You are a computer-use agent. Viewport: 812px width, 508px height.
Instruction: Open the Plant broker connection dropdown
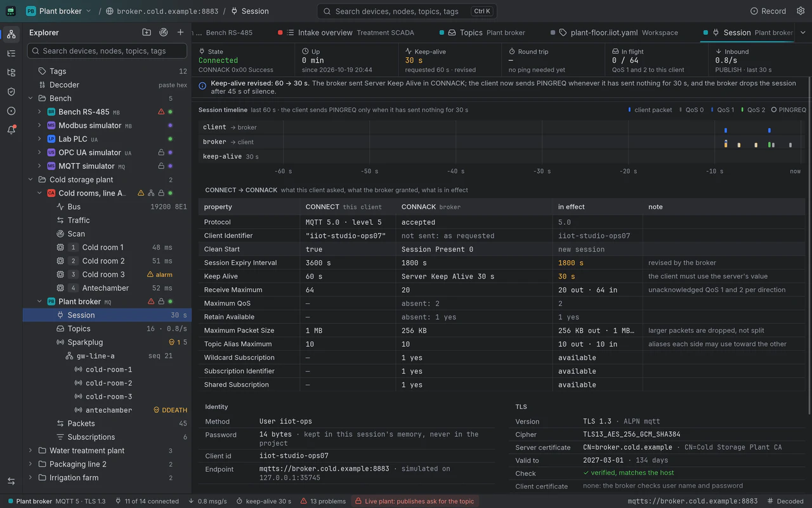58,11
